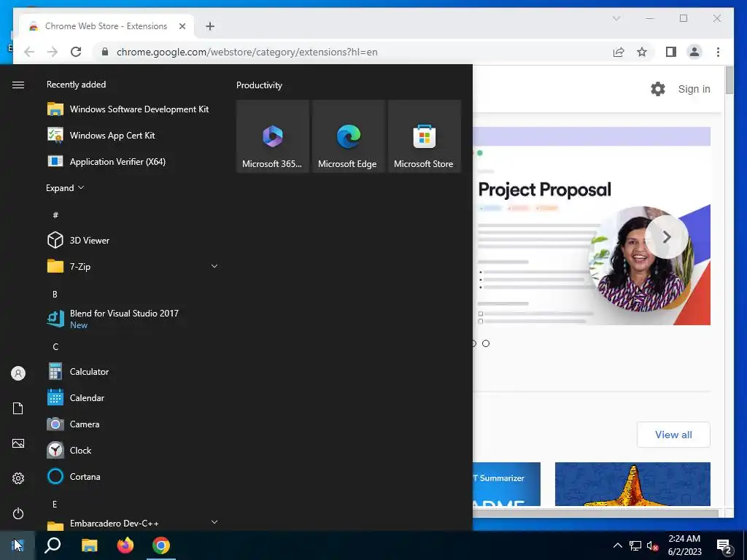
Task: Open taskbar Search
Action: [53, 545]
